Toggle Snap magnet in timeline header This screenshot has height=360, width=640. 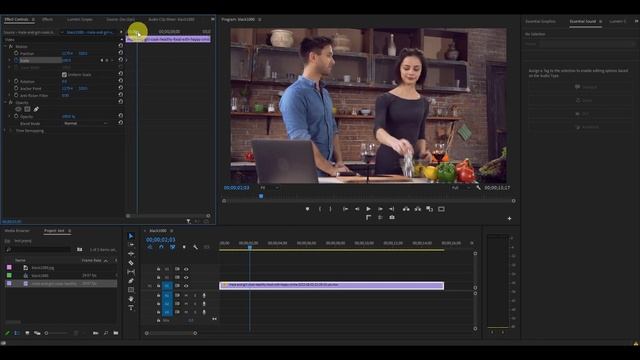pos(161,247)
